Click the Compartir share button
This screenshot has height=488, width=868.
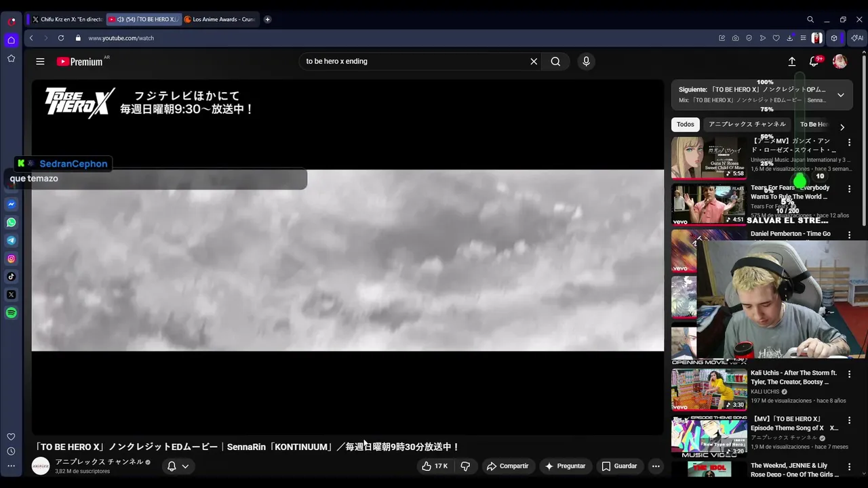[507, 466]
